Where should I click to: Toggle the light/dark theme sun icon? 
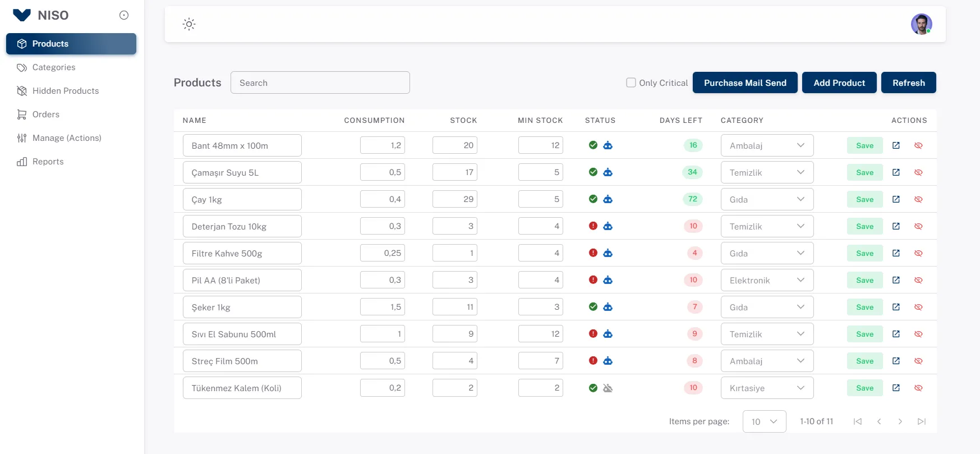click(x=189, y=24)
